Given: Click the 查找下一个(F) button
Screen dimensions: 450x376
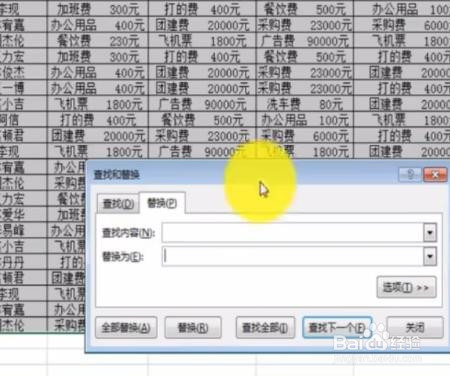Looking at the screenshot, I should coord(337,328).
